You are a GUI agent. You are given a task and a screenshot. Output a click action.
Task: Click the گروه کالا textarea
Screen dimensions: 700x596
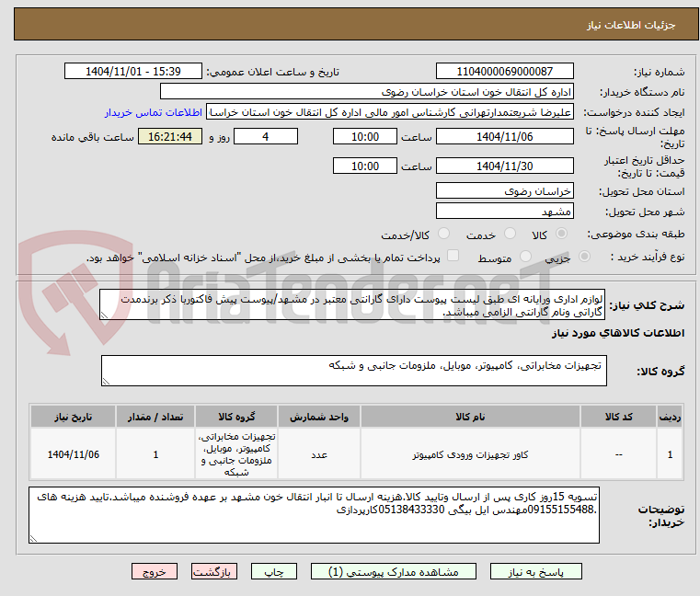pyautogui.click(x=354, y=371)
